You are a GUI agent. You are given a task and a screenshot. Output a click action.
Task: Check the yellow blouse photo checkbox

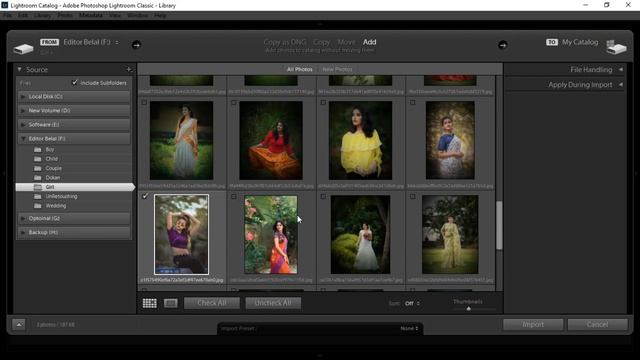coord(323,102)
